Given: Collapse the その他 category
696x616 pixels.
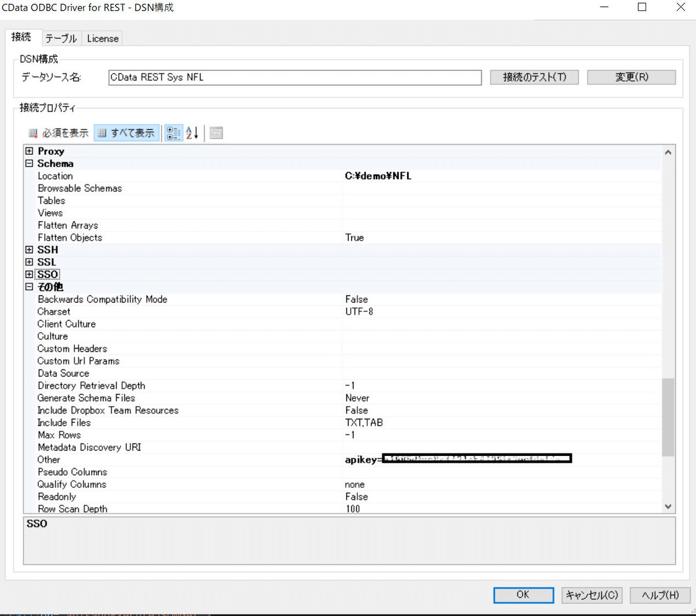Looking at the screenshot, I should (29, 287).
